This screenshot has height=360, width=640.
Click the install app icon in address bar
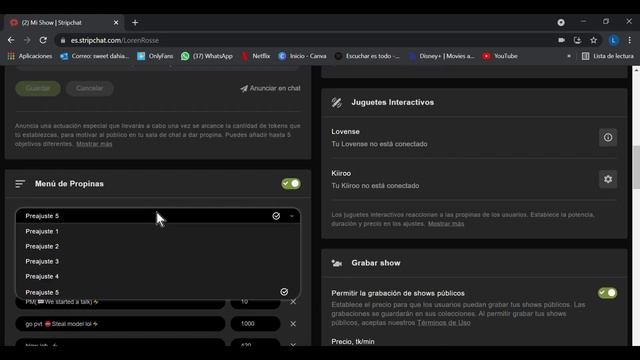[577, 40]
